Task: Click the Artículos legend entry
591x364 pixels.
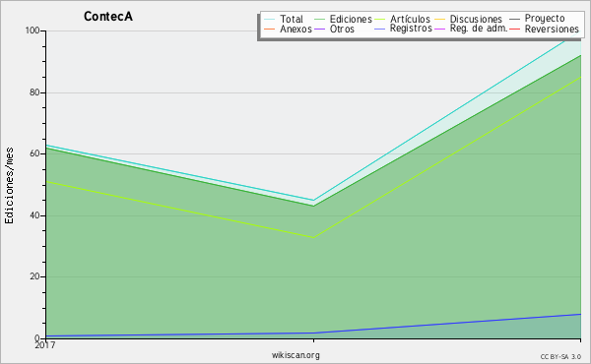Action: pos(410,20)
